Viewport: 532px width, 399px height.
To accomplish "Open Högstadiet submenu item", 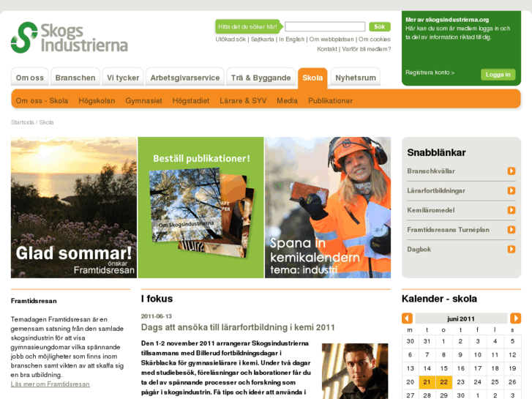I will pyautogui.click(x=191, y=101).
